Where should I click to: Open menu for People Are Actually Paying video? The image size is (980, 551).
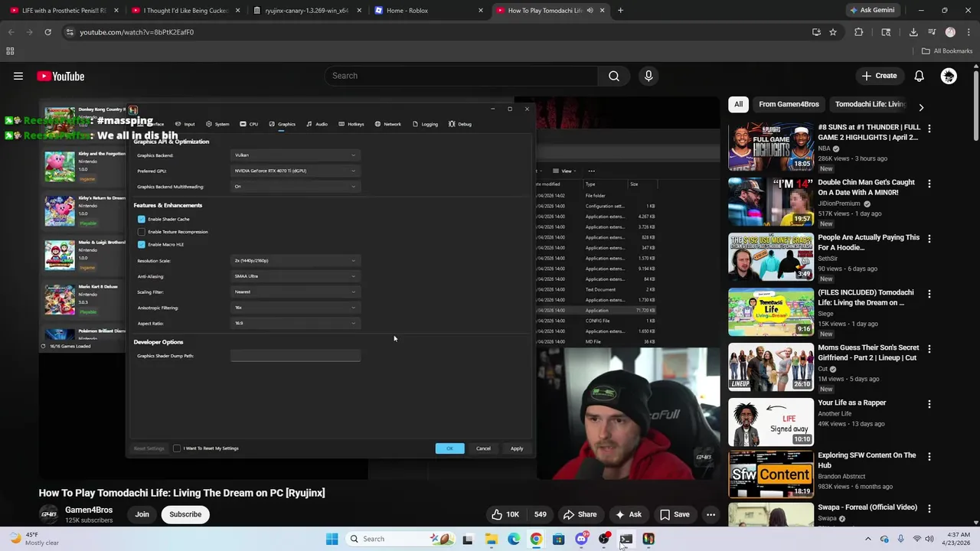(x=929, y=239)
